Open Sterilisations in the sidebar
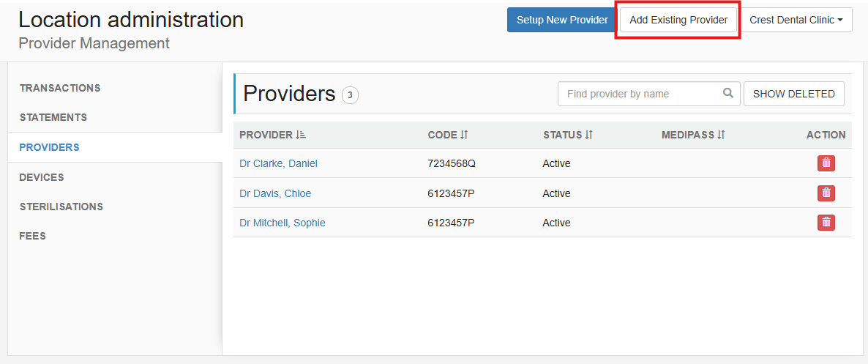 pyautogui.click(x=61, y=207)
